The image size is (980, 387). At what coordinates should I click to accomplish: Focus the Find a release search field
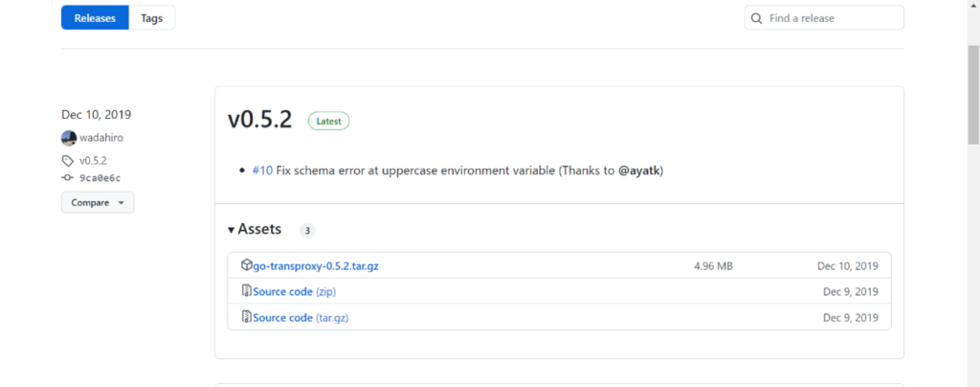click(x=833, y=18)
